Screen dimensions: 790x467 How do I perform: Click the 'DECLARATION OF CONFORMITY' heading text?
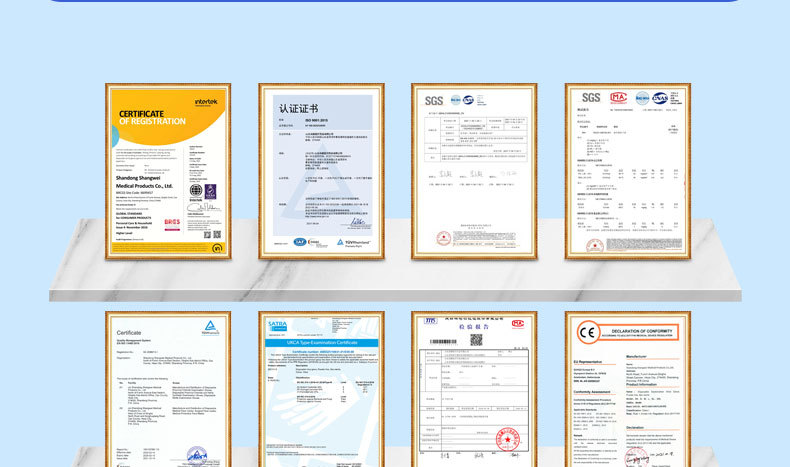pos(642,331)
